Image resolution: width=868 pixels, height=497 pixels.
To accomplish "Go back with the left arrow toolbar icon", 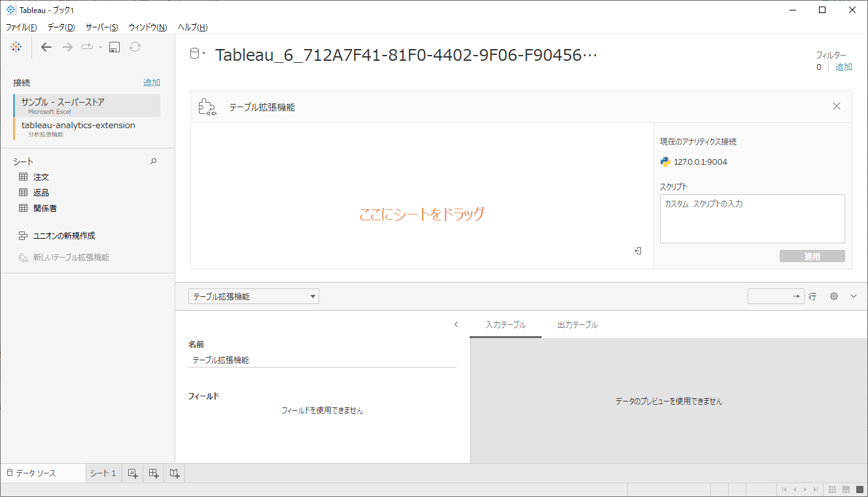I will (x=46, y=47).
